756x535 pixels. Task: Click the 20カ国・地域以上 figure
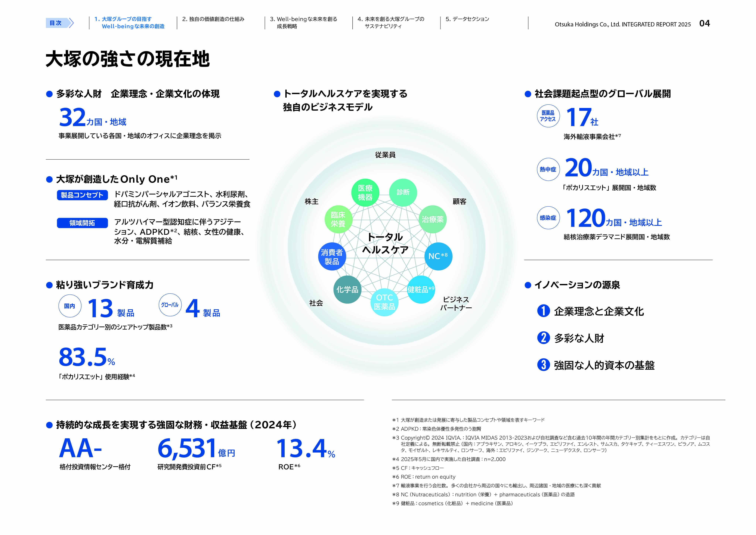(607, 168)
